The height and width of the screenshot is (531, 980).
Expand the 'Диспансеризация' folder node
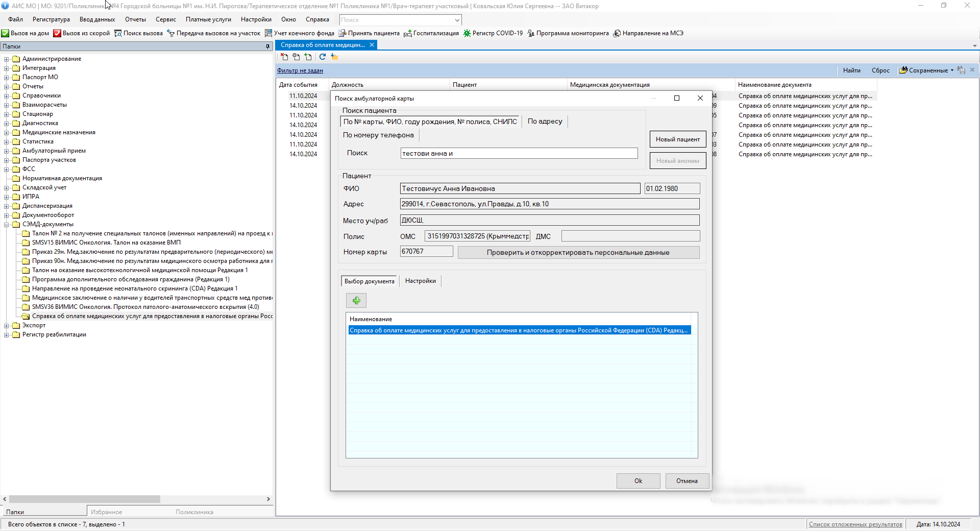(x=7, y=206)
